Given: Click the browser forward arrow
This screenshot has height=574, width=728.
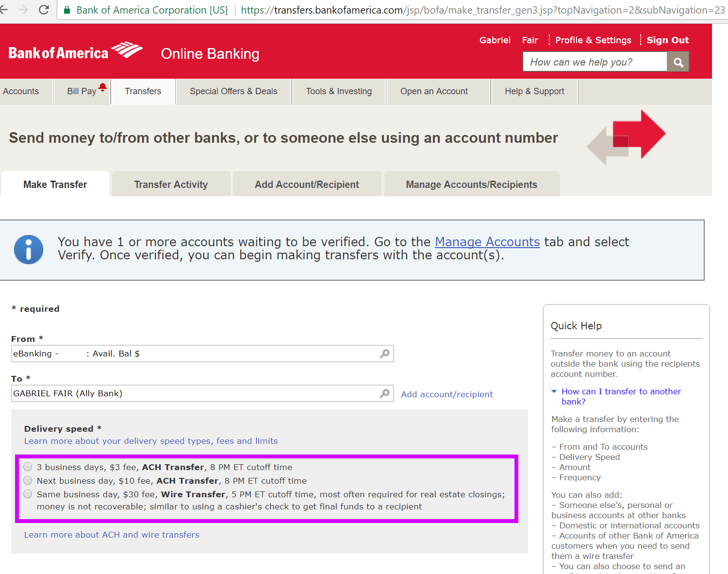Looking at the screenshot, I should (x=23, y=10).
